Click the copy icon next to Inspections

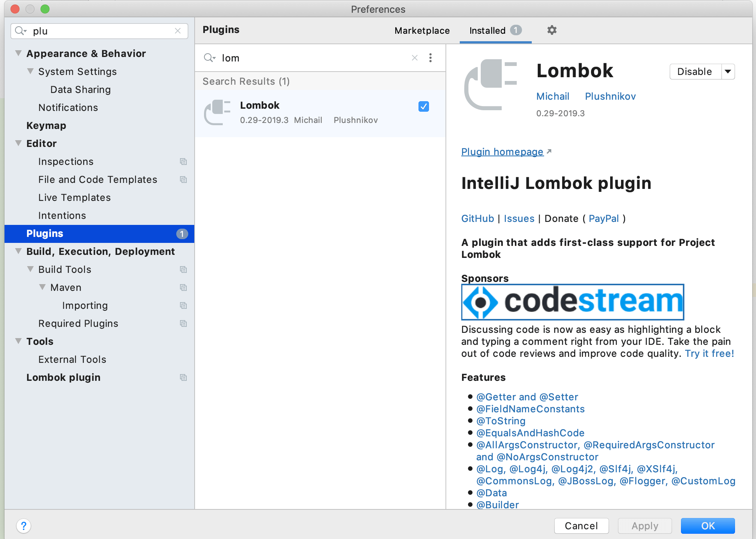pos(183,162)
